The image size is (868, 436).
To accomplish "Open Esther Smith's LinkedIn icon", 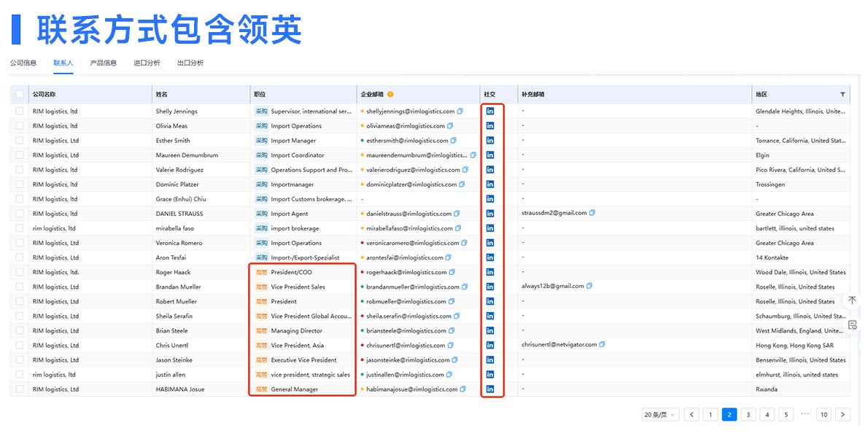I will [490, 141].
